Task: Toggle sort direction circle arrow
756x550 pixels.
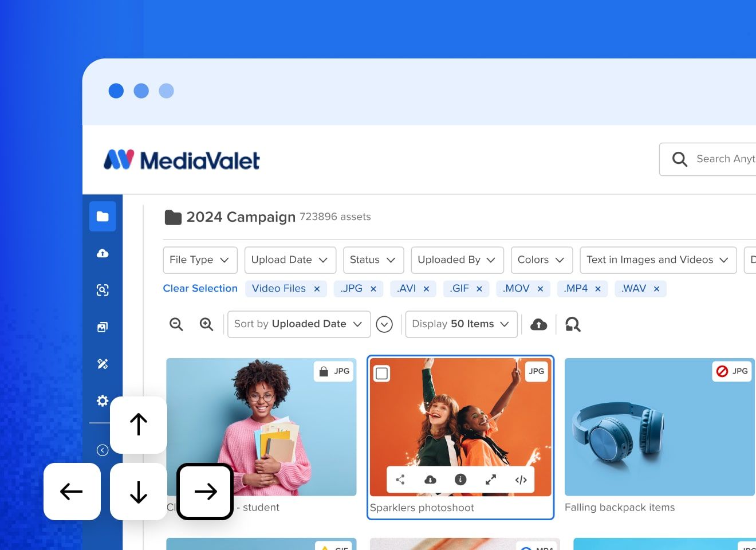Action: (x=384, y=325)
